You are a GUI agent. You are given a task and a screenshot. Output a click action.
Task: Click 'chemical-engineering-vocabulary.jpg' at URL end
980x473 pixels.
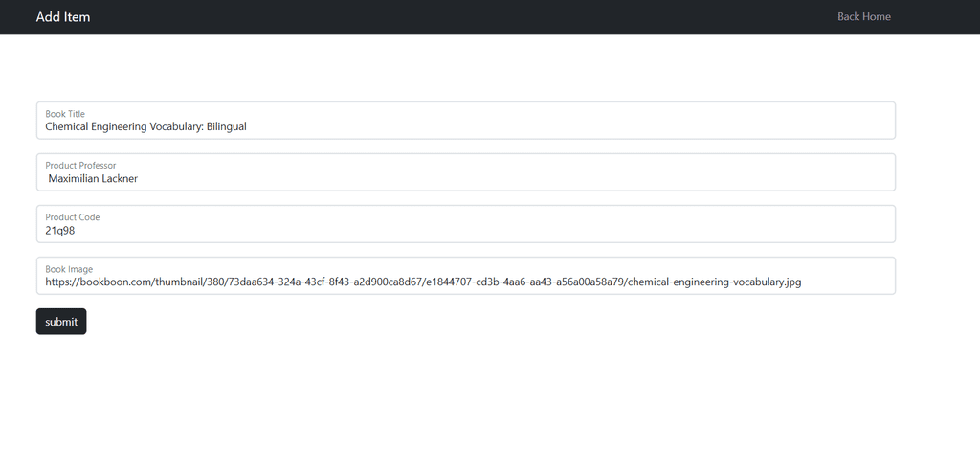(714, 282)
